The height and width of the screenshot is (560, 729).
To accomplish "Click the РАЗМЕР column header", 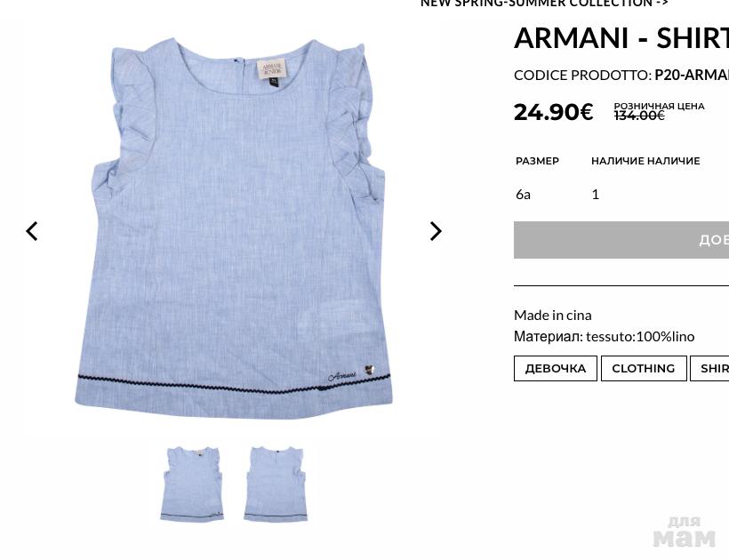I will coord(537,161).
